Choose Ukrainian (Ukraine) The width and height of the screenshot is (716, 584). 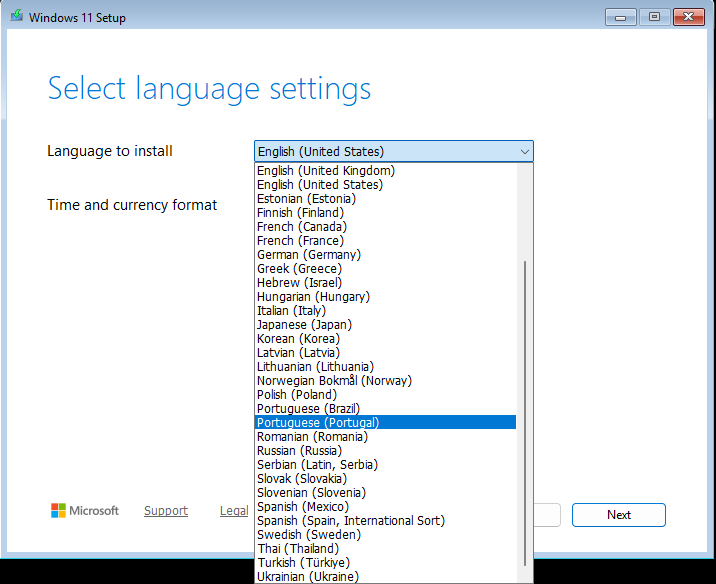tap(385, 577)
